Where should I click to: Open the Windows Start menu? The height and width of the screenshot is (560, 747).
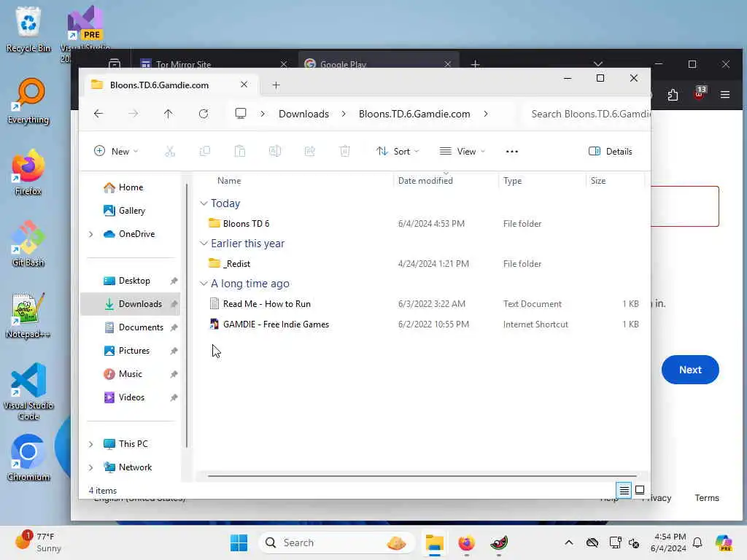pyautogui.click(x=239, y=542)
